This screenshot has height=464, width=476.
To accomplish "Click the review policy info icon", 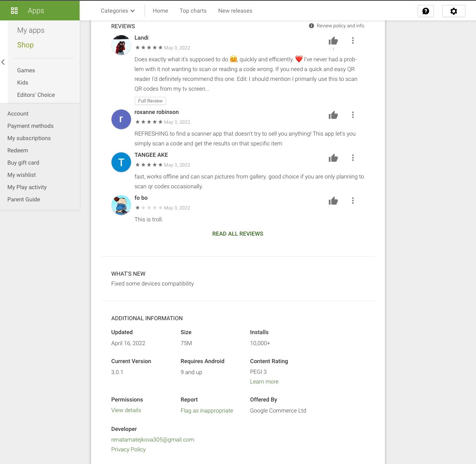I will [x=311, y=26].
